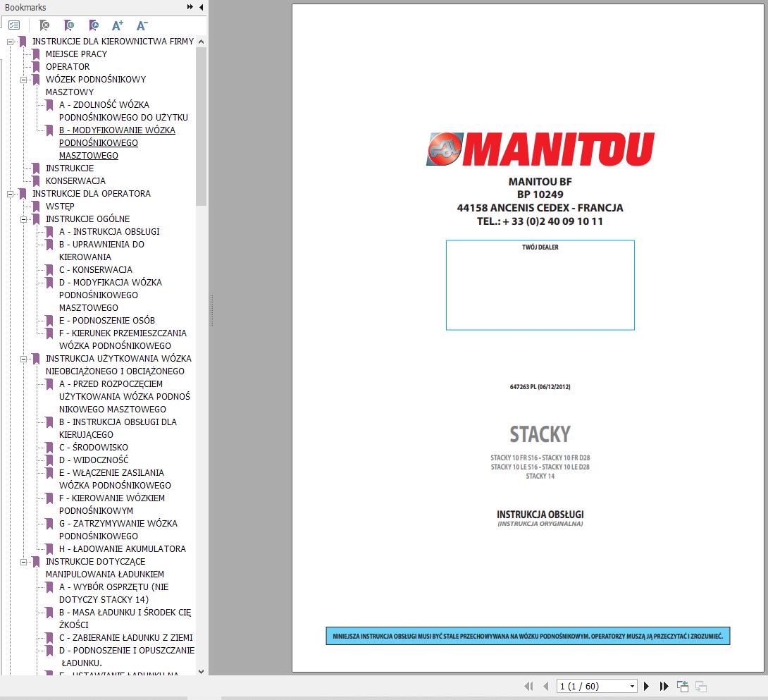Jump to the last page arrow
Screen dimensions: 768x700
(664, 687)
